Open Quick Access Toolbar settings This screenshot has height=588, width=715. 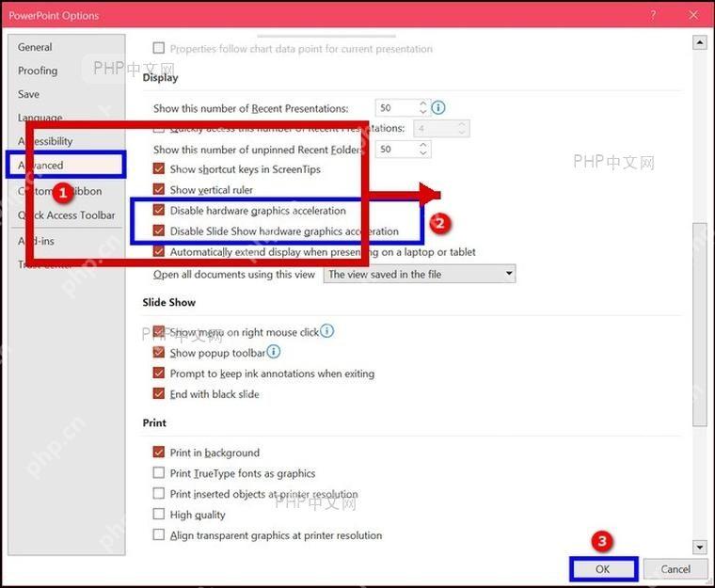[x=67, y=215]
